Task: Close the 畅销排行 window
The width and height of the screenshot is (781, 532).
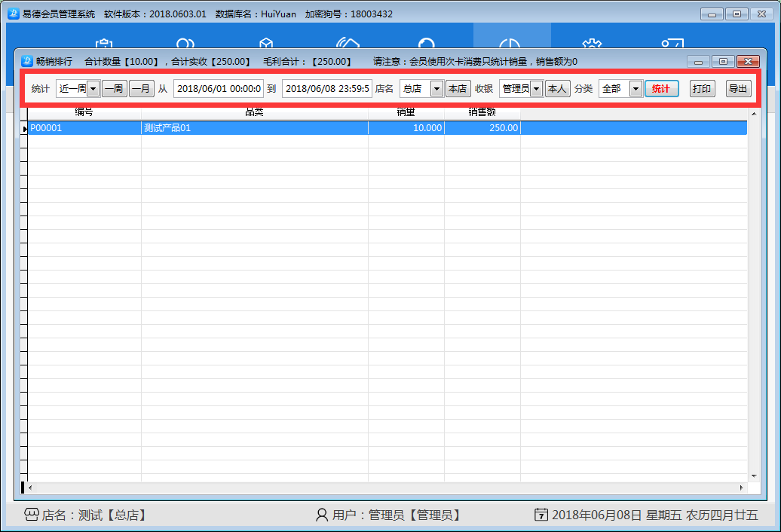Action: [748, 62]
